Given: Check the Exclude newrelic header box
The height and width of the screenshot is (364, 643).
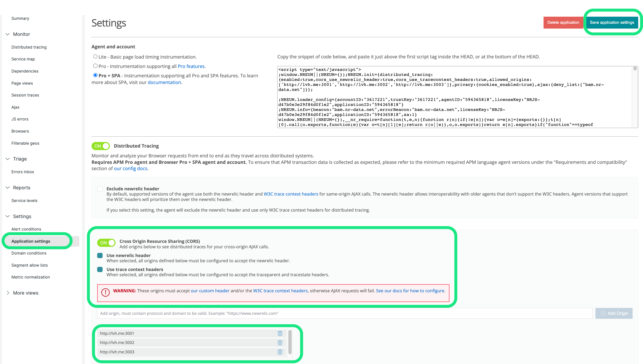Looking at the screenshot, I should (100, 189).
